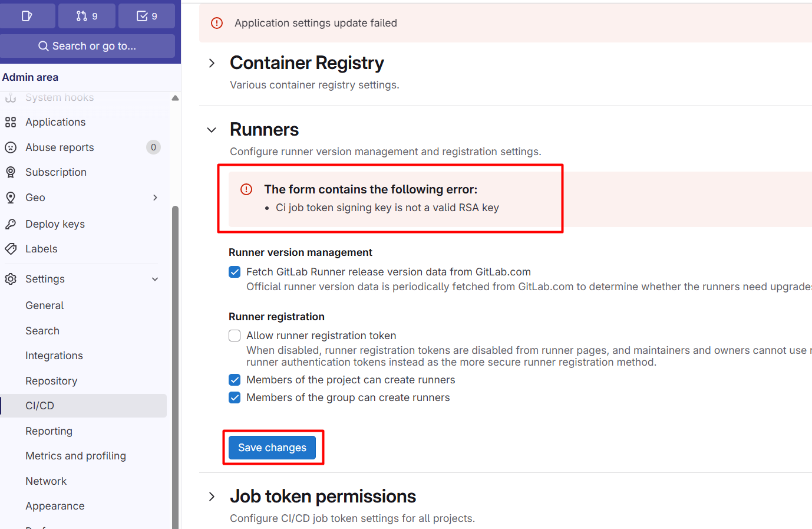Expand the Job token permissions section
812x529 pixels.
(212, 496)
